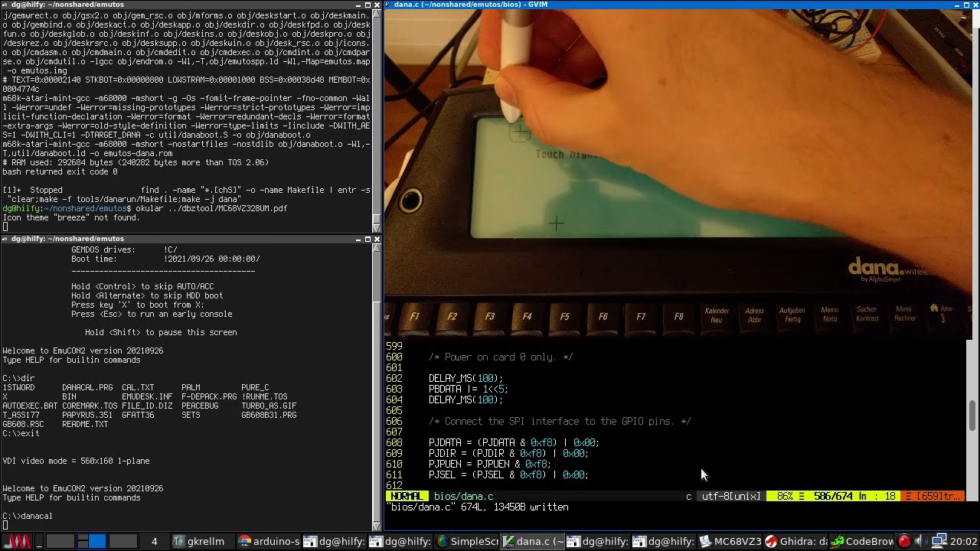Click README.TXT in terminal directory listing
Screen dimensions: 980x551
point(85,424)
